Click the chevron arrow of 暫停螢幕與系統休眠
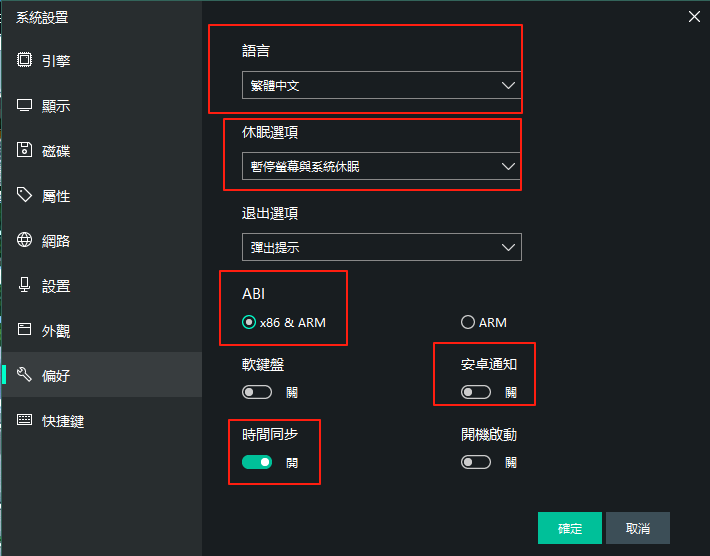The width and height of the screenshot is (710, 556). tap(508, 166)
